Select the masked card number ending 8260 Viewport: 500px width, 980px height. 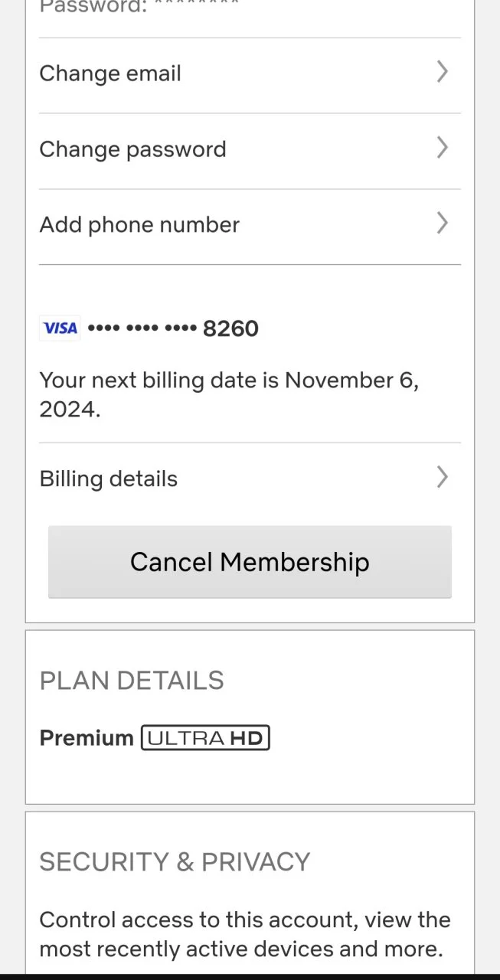(x=173, y=328)
